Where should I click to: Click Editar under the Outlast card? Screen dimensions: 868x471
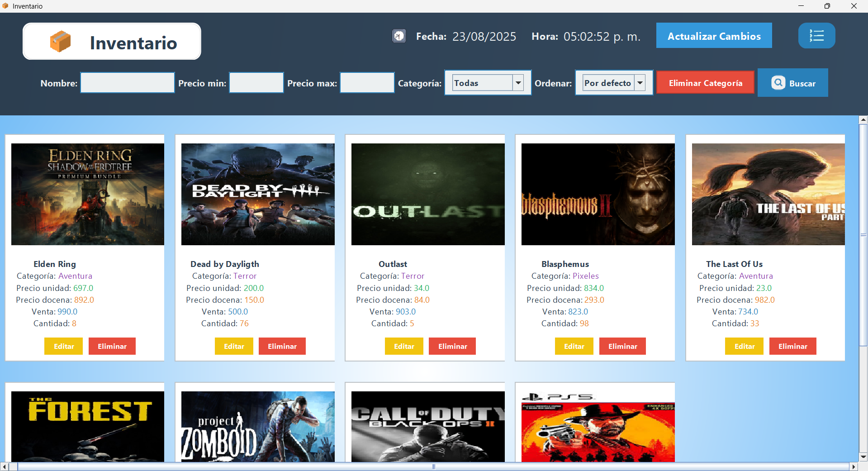(x=404, y=346)
